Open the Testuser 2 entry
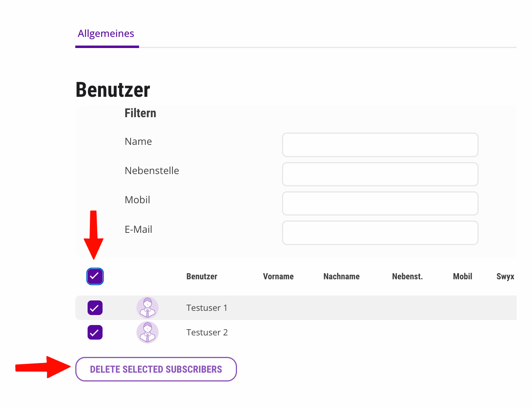 tap(207, 332)
